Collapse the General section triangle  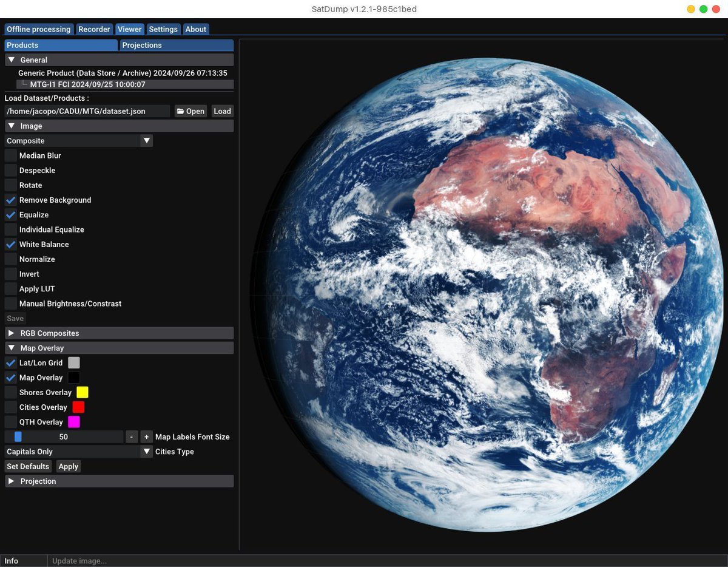coord(12,60)
